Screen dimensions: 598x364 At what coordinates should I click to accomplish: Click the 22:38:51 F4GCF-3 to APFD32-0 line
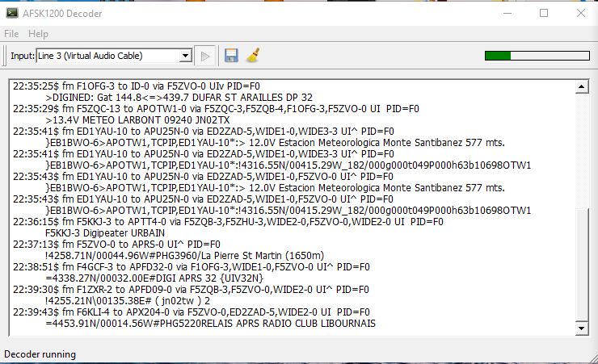click(191, 267)
